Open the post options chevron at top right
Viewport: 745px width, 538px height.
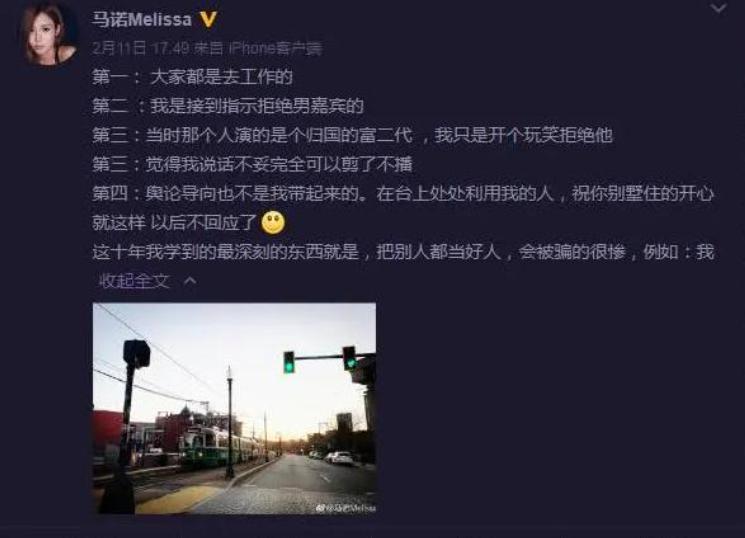tap(718, 8)
